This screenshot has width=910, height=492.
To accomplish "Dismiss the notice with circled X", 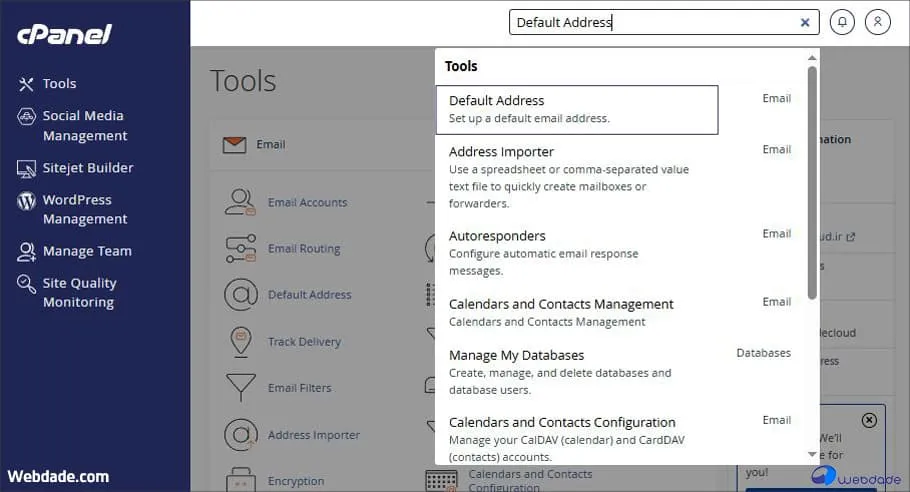I will coord(869,420).
